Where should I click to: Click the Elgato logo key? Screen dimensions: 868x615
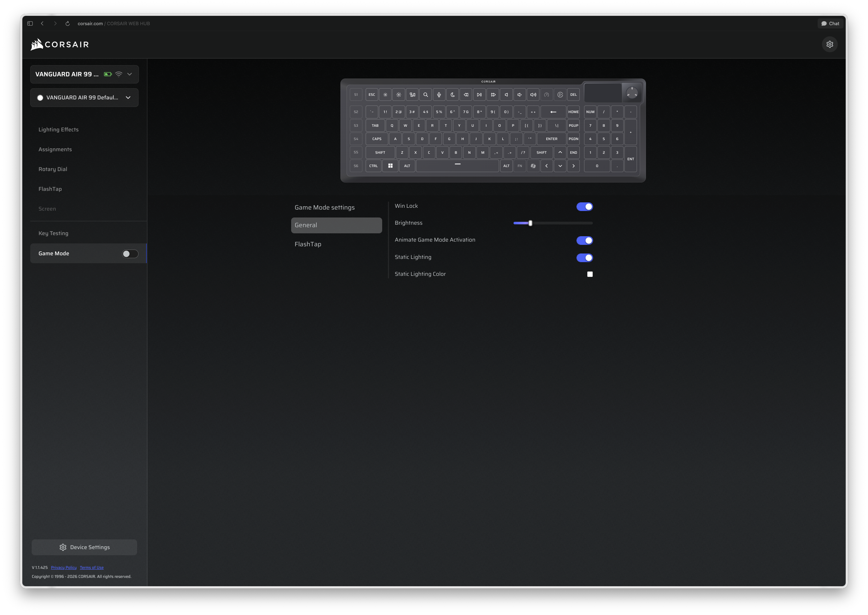(560, 95)
